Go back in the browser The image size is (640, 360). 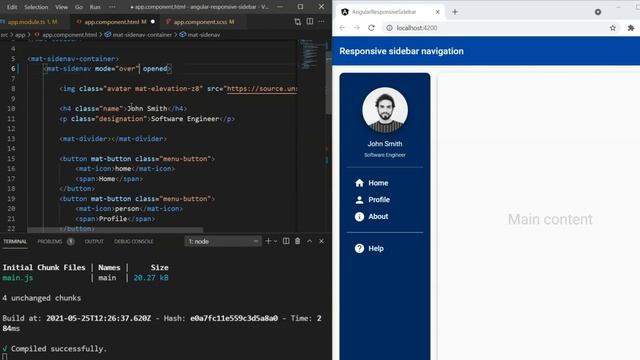[x=342, y=28]
